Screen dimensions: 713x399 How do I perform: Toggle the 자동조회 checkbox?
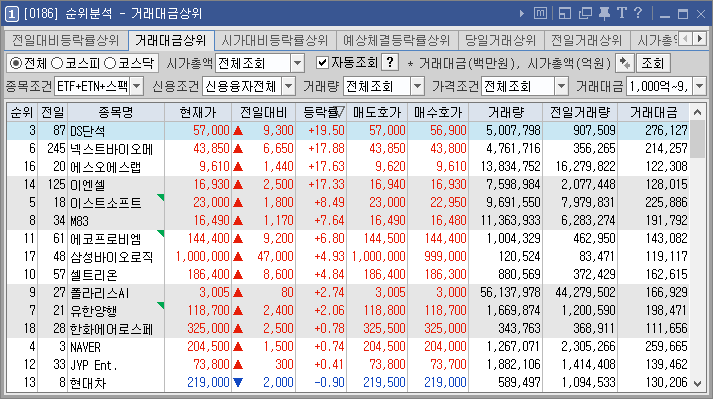pyautogui.click(x=322, y=63)
